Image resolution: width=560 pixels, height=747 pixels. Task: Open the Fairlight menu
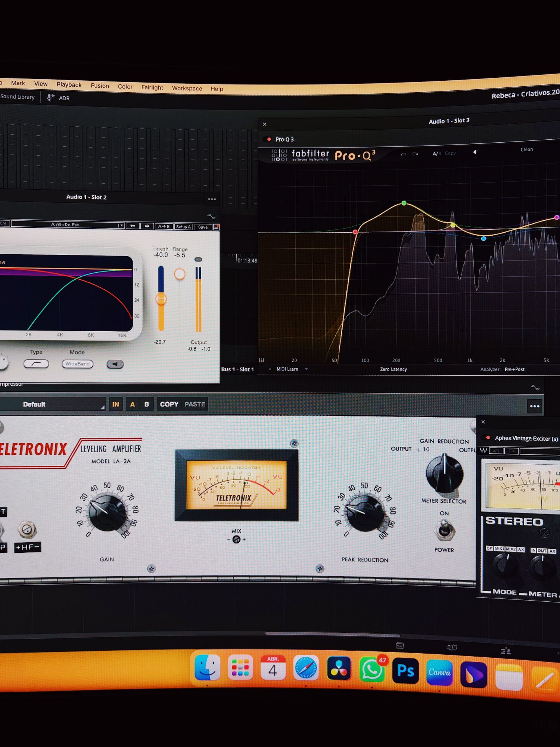[x=152, y=87]
